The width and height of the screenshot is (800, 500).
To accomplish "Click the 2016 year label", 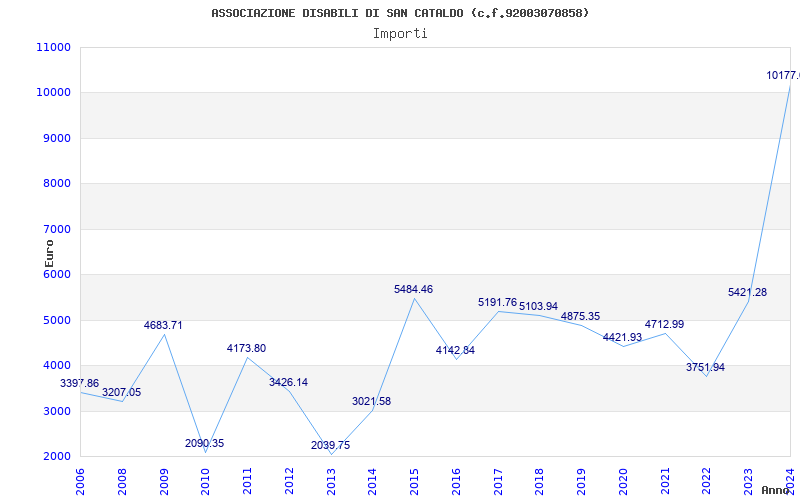I will click(x=456, y=482).
